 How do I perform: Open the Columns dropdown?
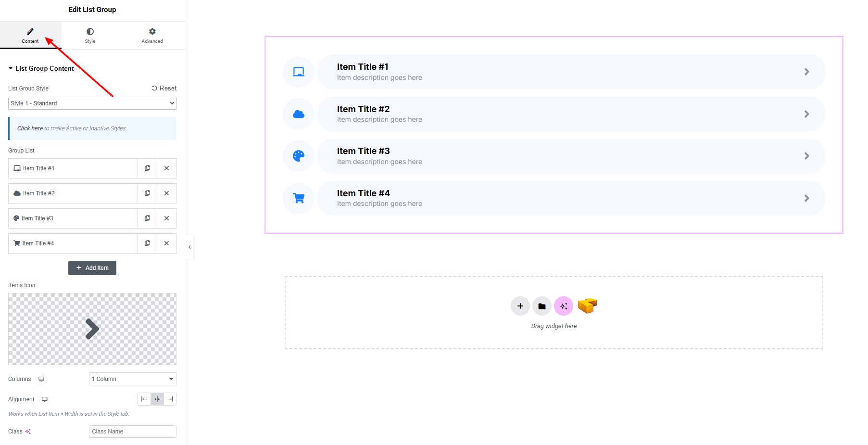(132, 379)
